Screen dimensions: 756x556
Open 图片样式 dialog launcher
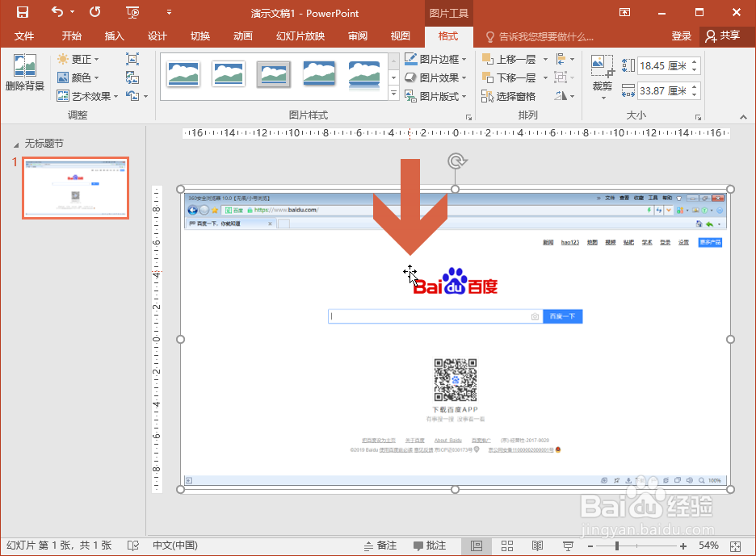coord(468,117)
